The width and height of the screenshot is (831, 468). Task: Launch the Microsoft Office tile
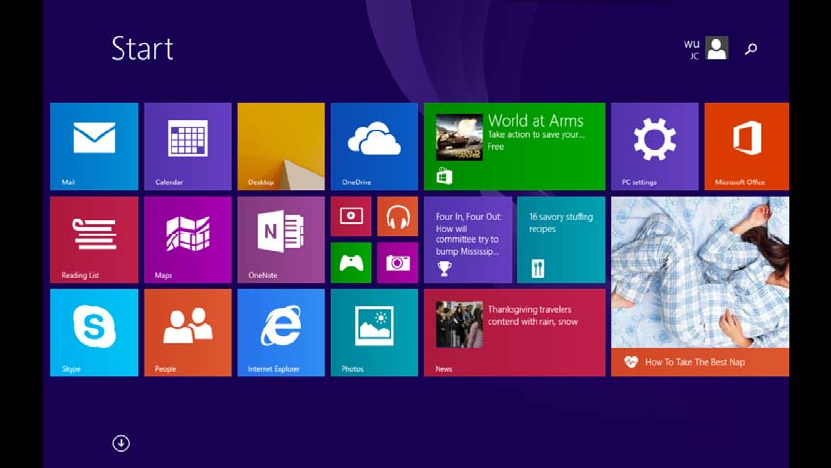747,146
